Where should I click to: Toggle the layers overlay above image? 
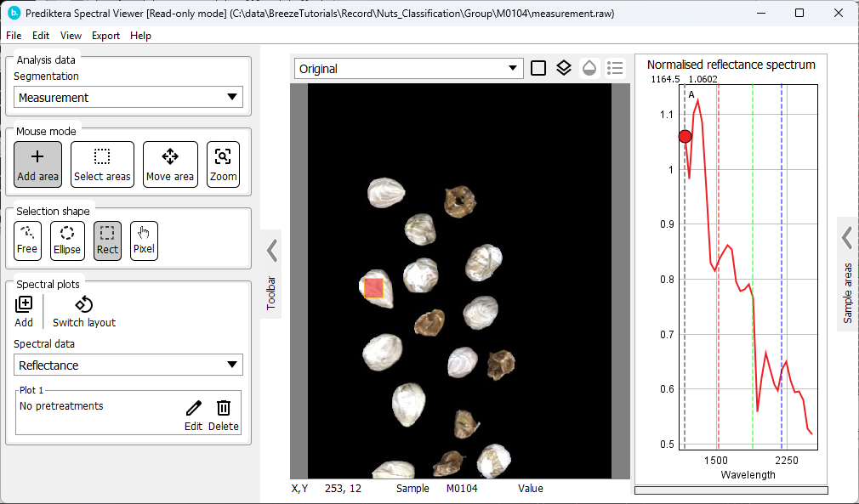tap(563, 68)
